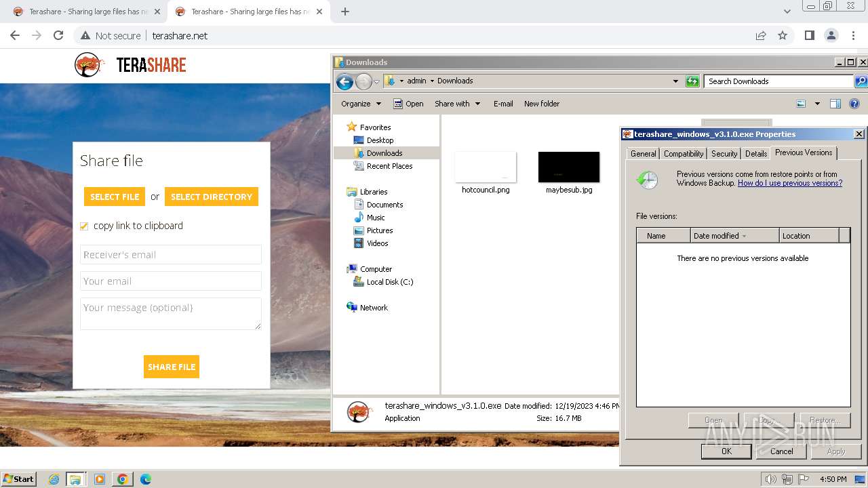Click the Your message text area
868x488 pixels.
tap(171, 314)
